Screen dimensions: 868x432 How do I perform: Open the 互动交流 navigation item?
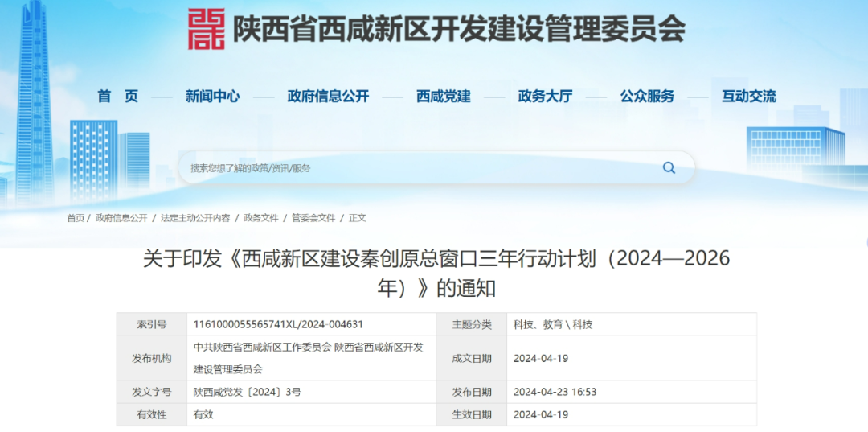(x=749, y=97)
